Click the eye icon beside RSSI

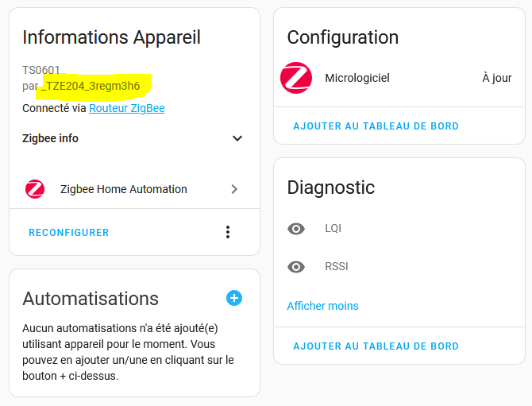click(x=296, y=267)
